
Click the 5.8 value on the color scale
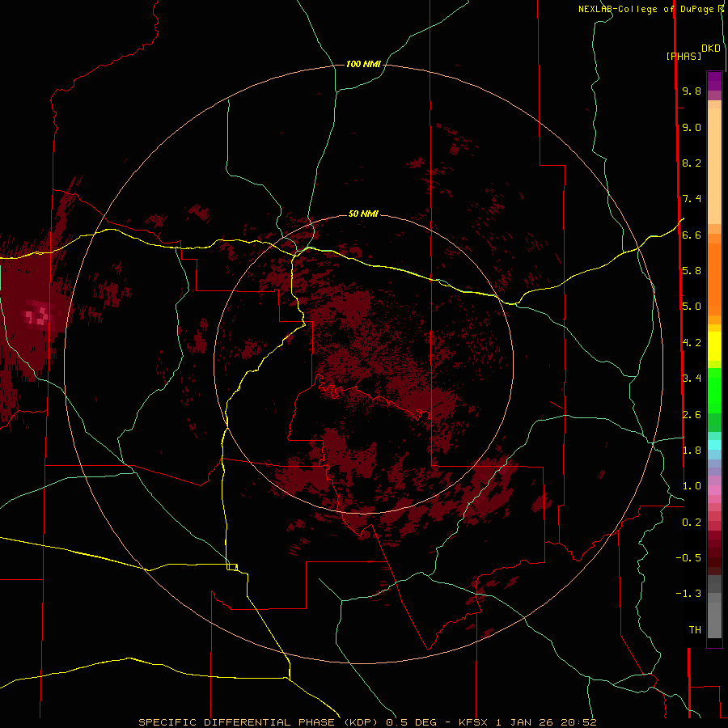[692, 270]
